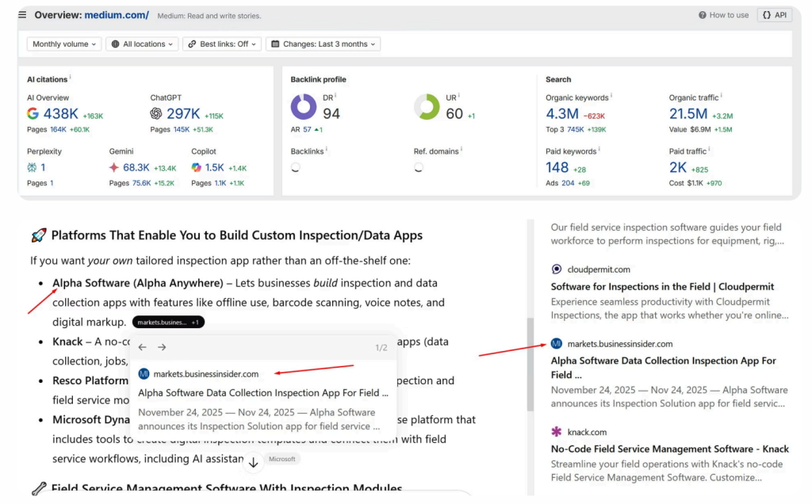Open ChatGPT 297K citations value

pos(183,113)
